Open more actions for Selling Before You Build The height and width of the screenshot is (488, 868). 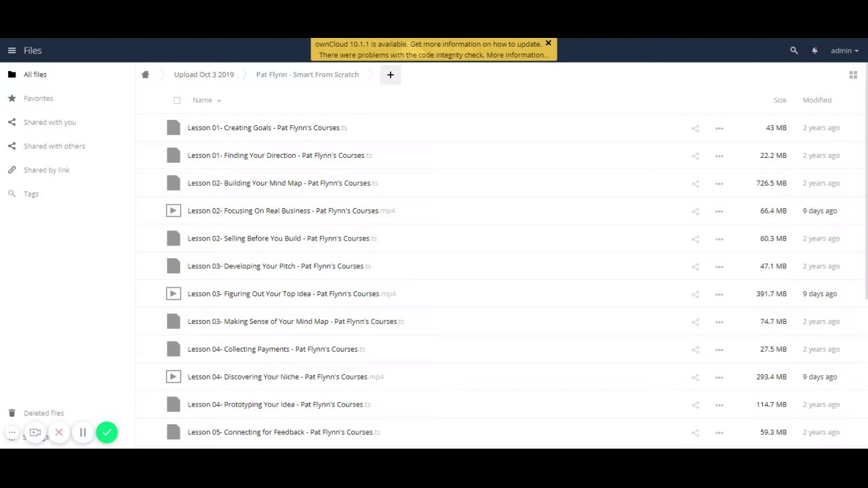(719, 239)
